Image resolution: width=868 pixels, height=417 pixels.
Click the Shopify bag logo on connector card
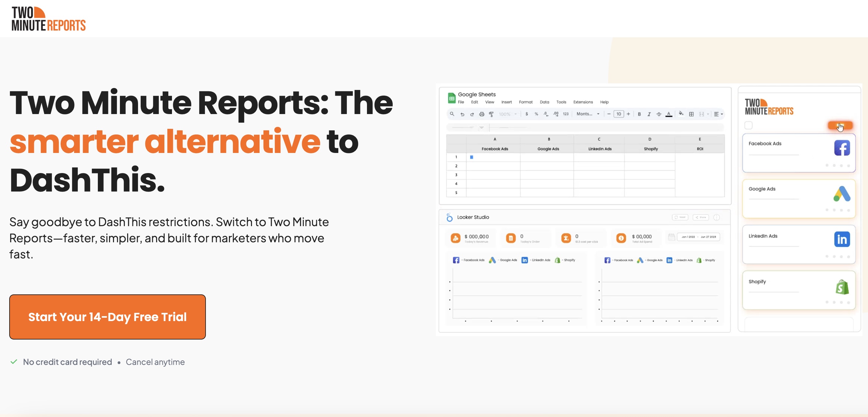pyautogui.click(x=842, y=287)
